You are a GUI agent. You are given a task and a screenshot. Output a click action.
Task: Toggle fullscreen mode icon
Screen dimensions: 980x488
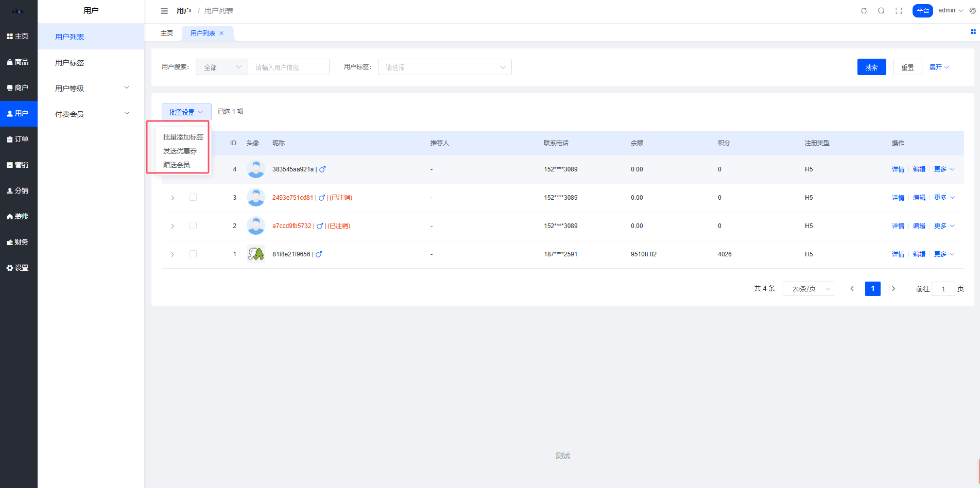[x=899, y=11]
